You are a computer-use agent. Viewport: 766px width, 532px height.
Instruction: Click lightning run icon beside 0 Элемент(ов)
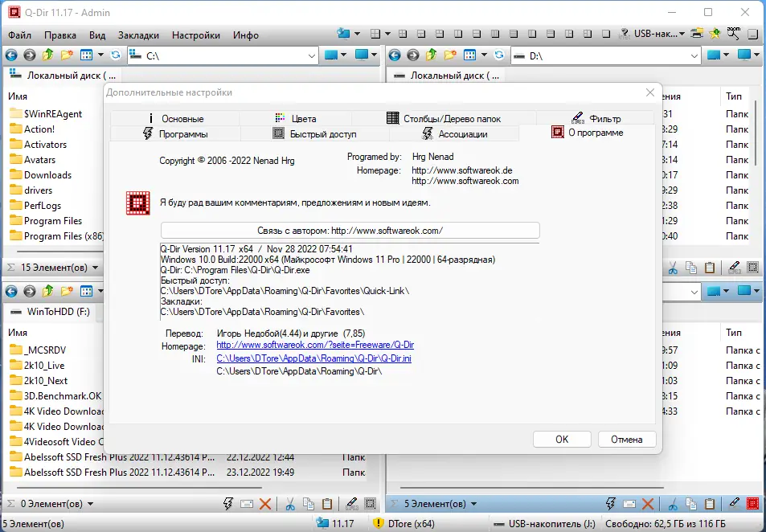[228, 504]
